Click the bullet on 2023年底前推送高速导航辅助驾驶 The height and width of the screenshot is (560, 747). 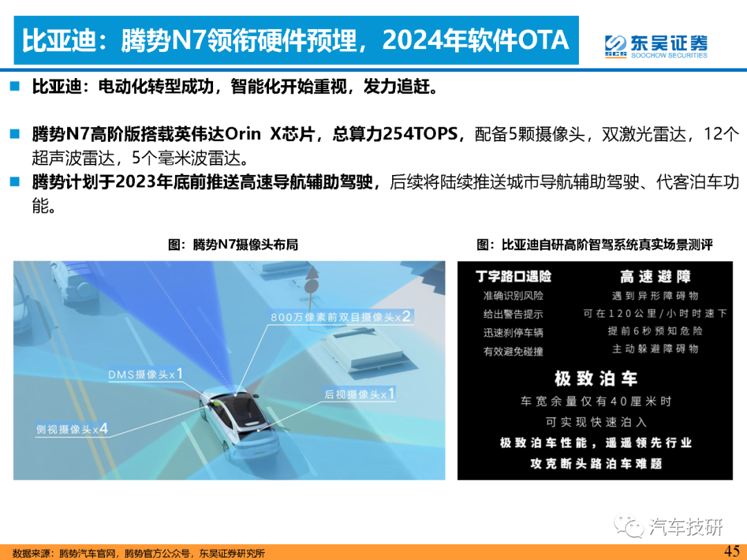click(x=385, y=194)
